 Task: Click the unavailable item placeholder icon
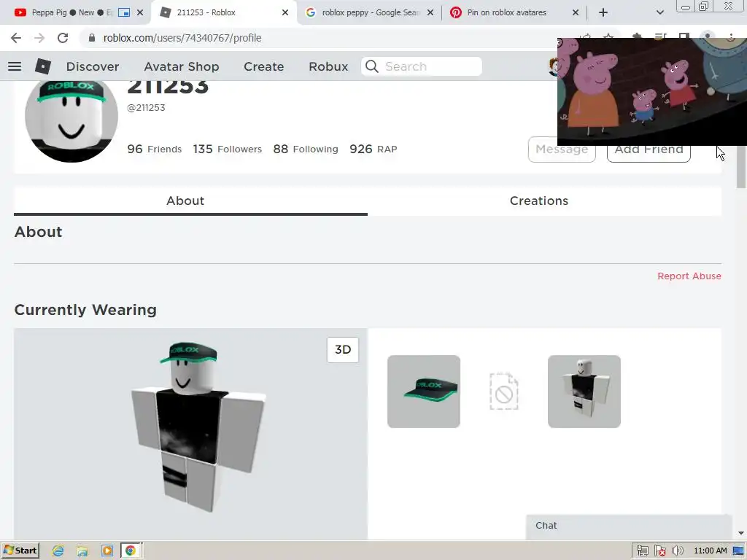(504, 392)
